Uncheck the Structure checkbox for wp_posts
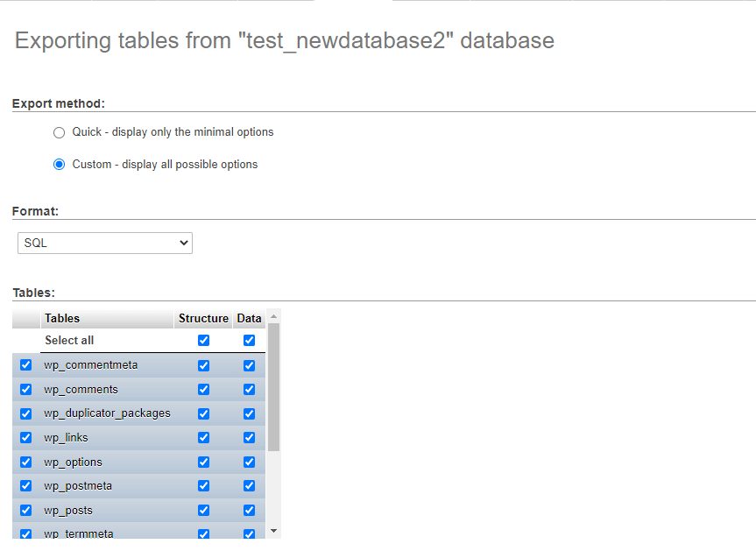The height and width of the screenshot is (558, 756). tap(203, 510)
